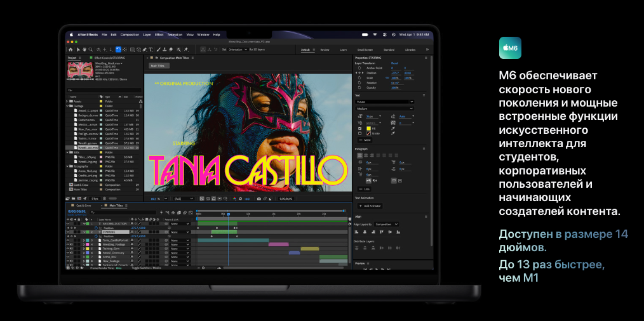Open the Orientation dropdown in toolbar

coord(238,49)
